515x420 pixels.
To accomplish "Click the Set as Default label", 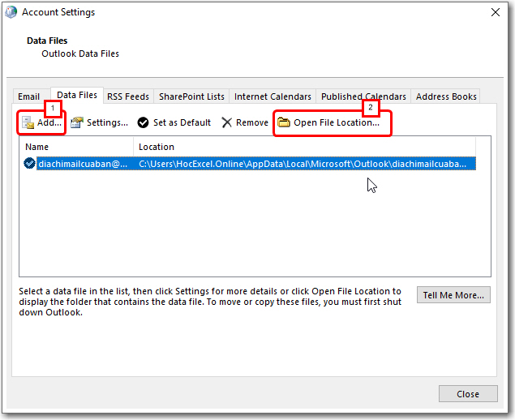I will coord(182,122).
